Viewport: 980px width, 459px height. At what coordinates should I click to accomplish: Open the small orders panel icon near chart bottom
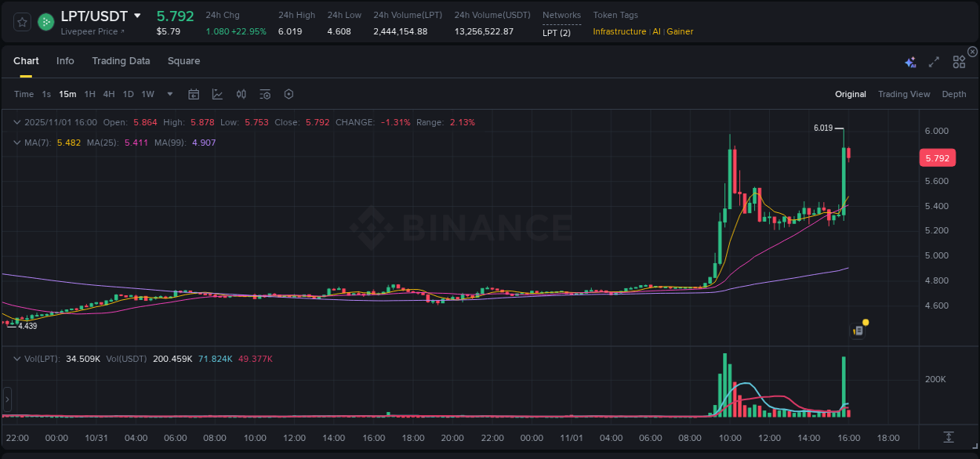857,331
